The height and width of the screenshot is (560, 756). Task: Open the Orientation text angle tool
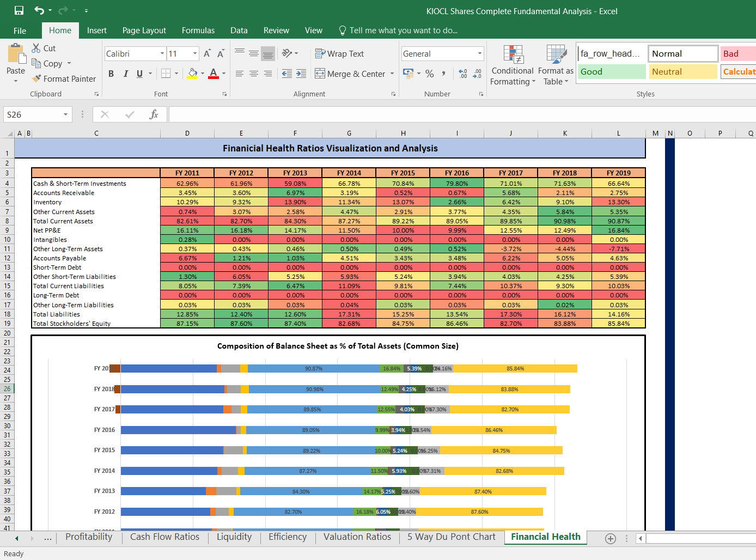coord(287,53)
